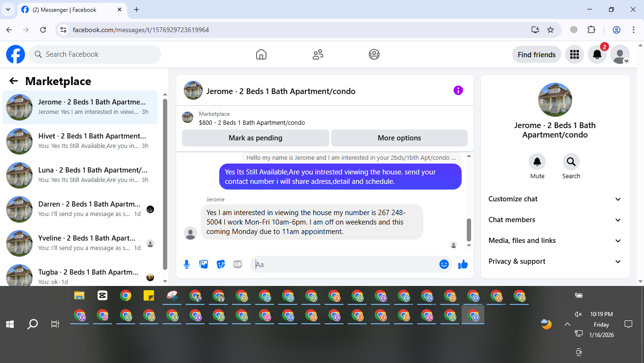Click Mark as pending button

255,138
